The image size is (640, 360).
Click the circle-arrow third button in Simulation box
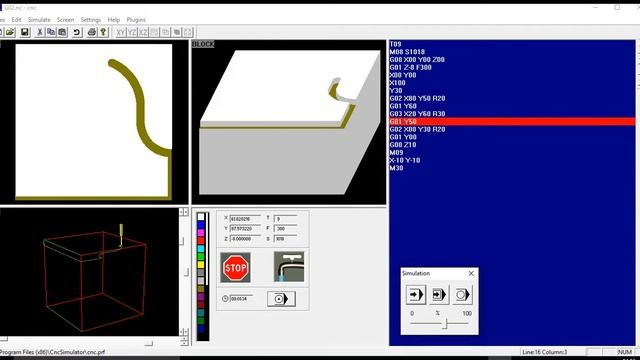(x=462, y=294)
